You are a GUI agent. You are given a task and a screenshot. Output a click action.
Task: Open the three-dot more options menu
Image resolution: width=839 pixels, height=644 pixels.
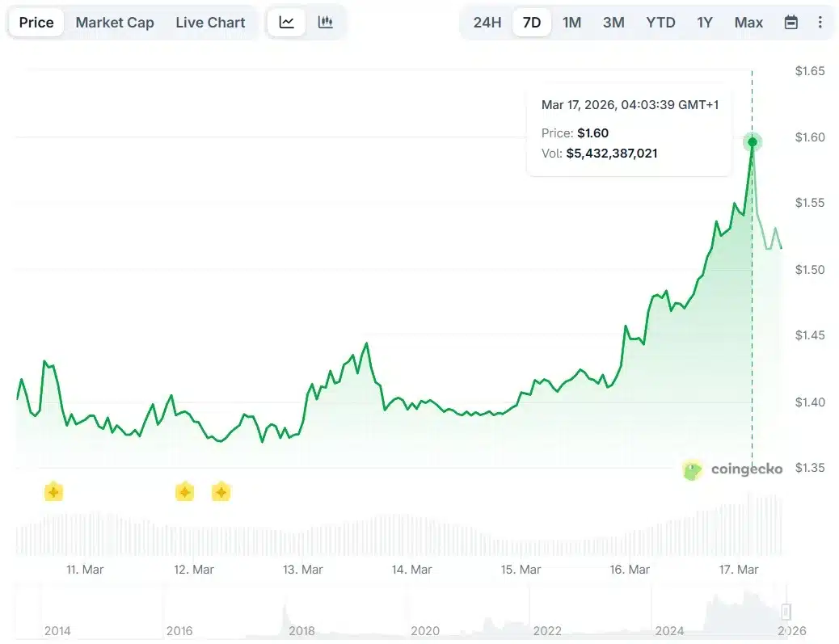[x=820, y=23]
